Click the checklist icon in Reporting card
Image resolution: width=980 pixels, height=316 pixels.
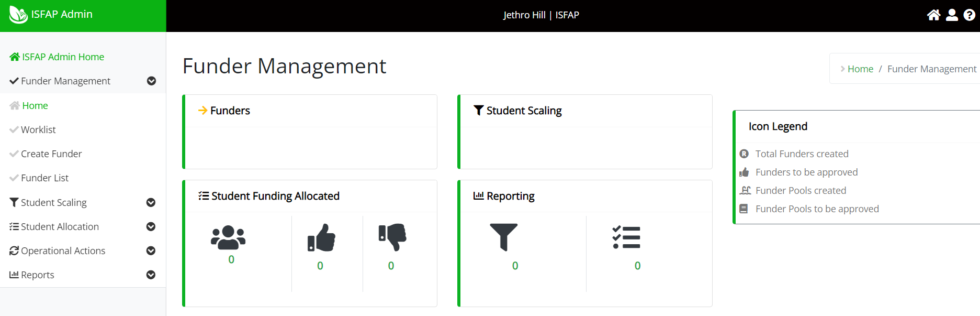point(626,237)
